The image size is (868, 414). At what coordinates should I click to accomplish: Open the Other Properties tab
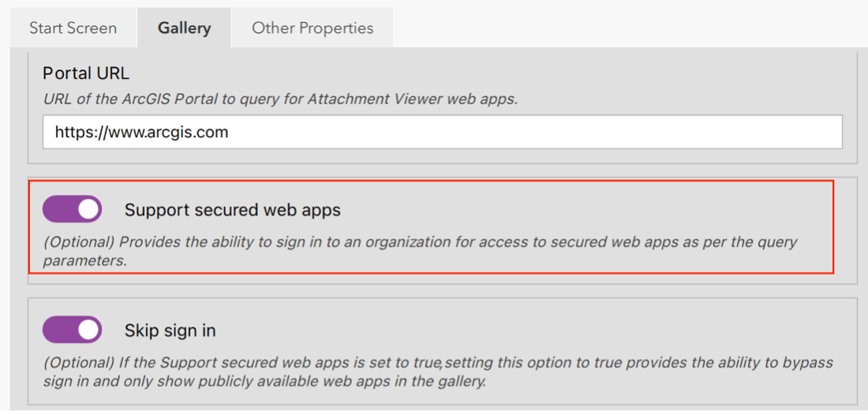(x=312, y=28)
